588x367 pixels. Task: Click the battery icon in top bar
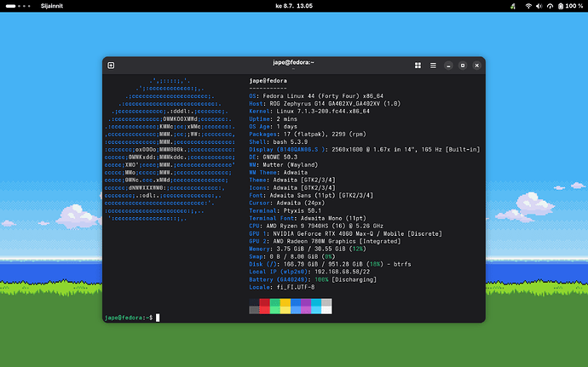point(561,6)
